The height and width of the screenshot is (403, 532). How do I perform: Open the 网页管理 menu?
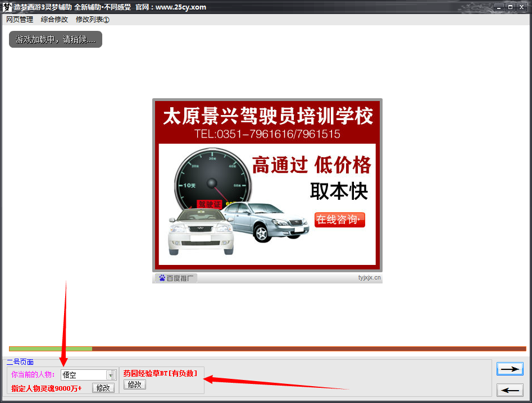coord(20,20)
